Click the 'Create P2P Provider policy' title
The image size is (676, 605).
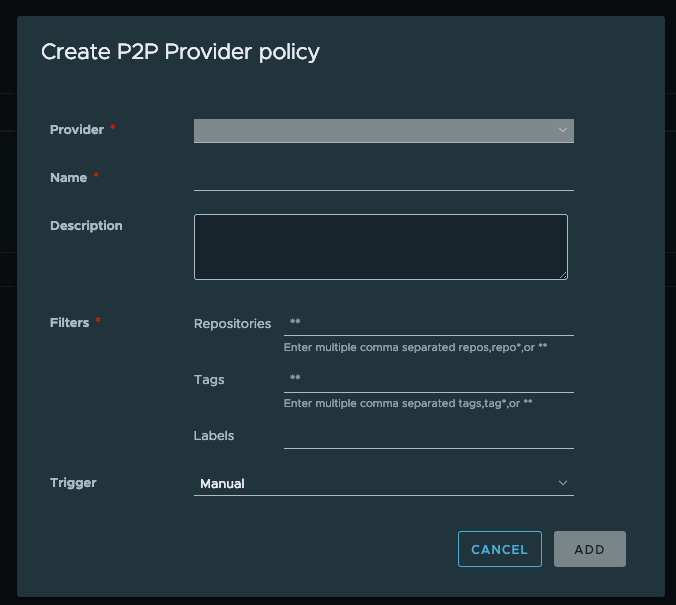180,52
